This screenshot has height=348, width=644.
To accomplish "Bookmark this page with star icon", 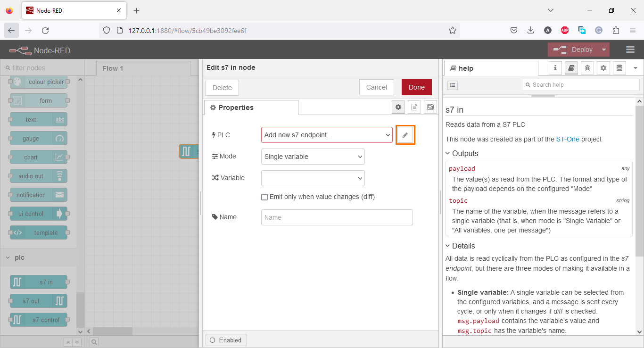I will coord(453,30).
